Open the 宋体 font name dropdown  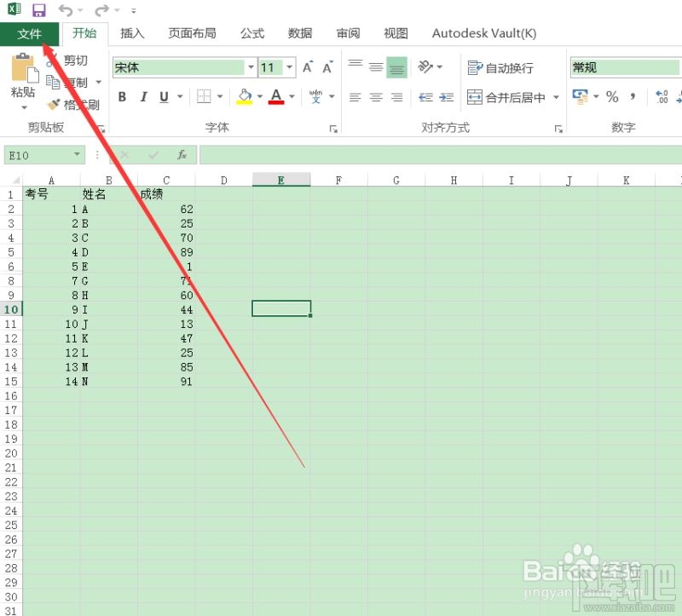(x=251, y=66)
